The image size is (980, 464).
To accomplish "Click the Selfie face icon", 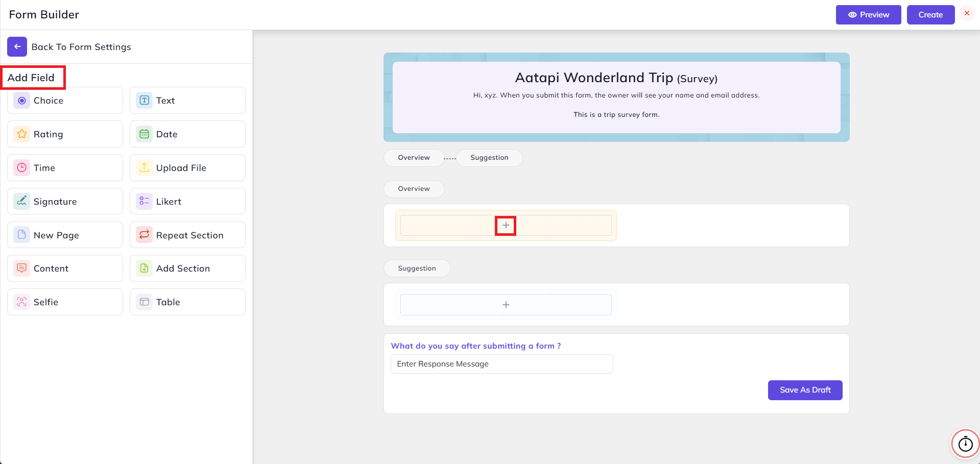I will click(x=21, y=302).
